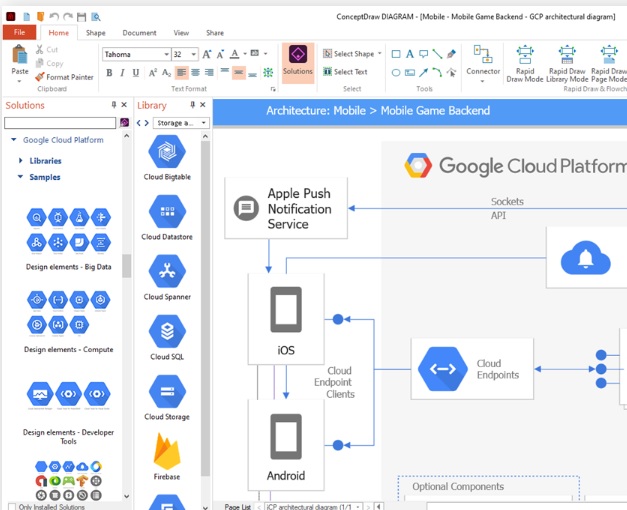The width and height of the screenshot is (627, 510).
Task: Toggle Superscript formatting
Action: [152, 73]
